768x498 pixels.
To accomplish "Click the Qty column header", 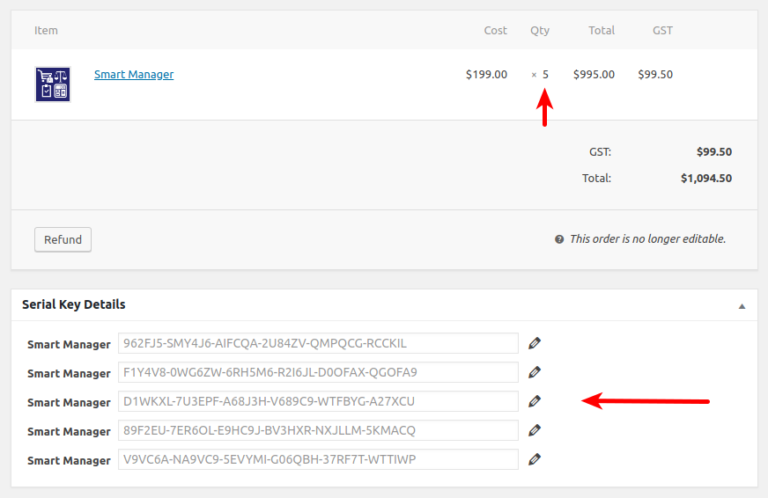I will coord(540,31).
